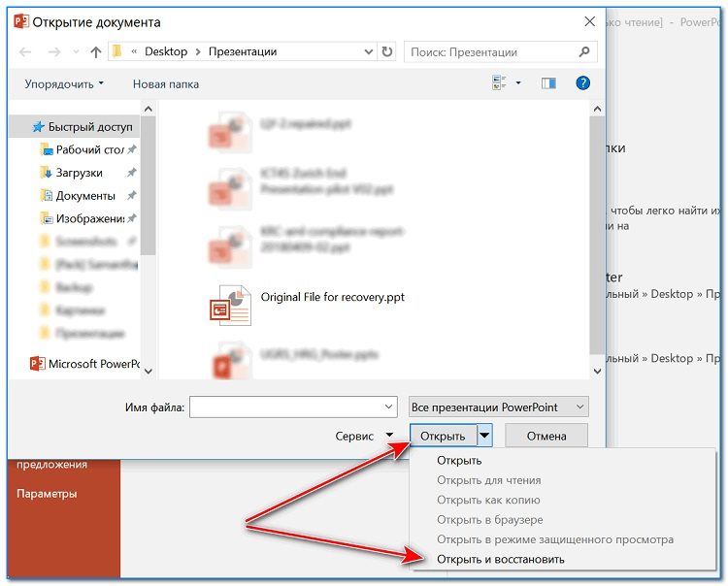Viewport: 728px width, 586px height.
Task: Toggle the preview pane icon
Action: 548,83
